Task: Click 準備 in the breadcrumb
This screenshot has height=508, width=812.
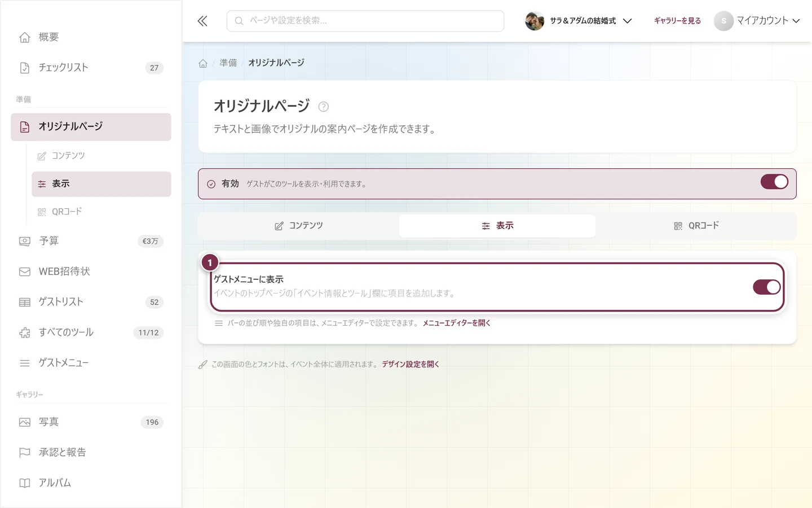Action: click(228, 63)
